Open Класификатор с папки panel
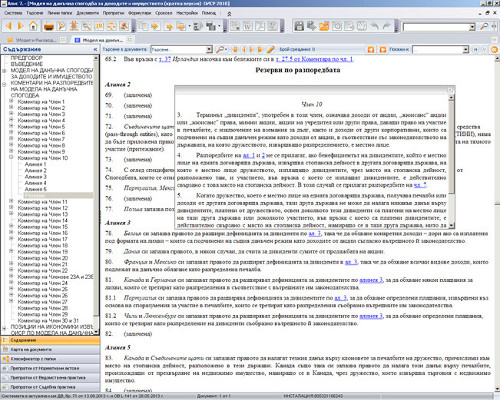The width and height of the screenshot is (500, 401). (50, 359)
